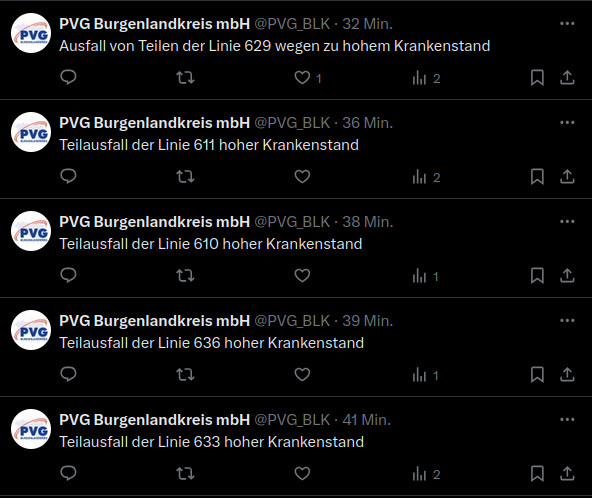The width and height of the screenshot is (592, 498).
Task: Open PVG avatar on Linie 633 tweet
Action: (31, 429)
